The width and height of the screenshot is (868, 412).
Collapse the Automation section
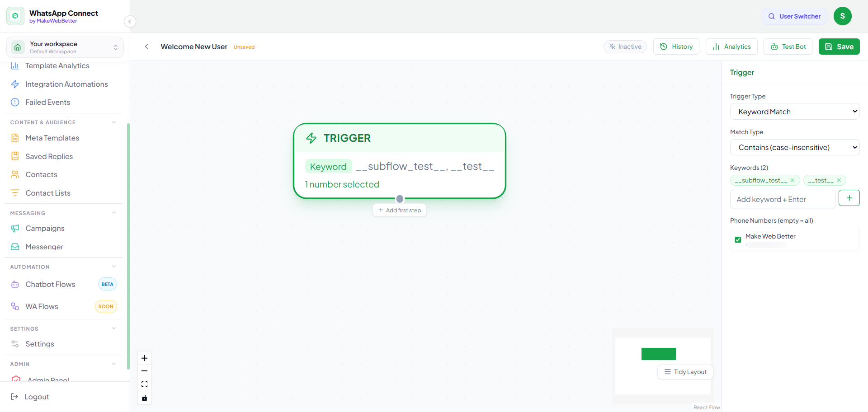click(114, 267)
